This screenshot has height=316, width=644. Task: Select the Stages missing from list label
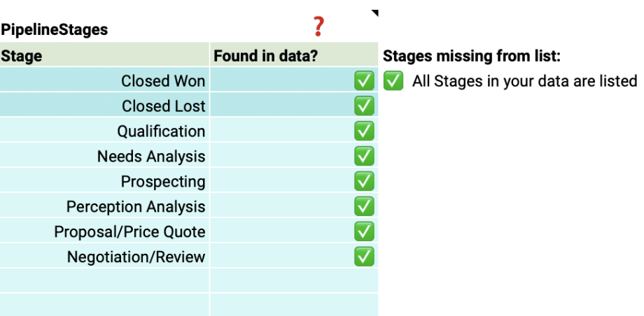tap(472, 56)
